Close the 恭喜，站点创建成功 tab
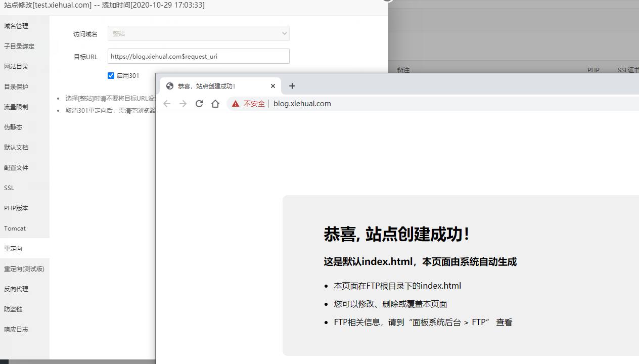This screenshot has height=364, width=639. (273, 86)
